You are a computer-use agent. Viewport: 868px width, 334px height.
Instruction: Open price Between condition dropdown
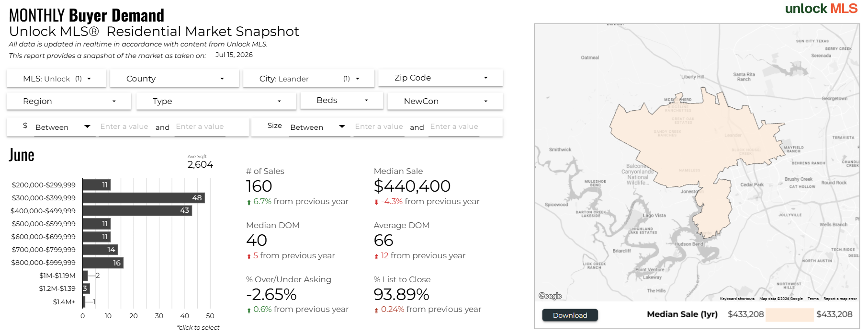pos(62,127)
